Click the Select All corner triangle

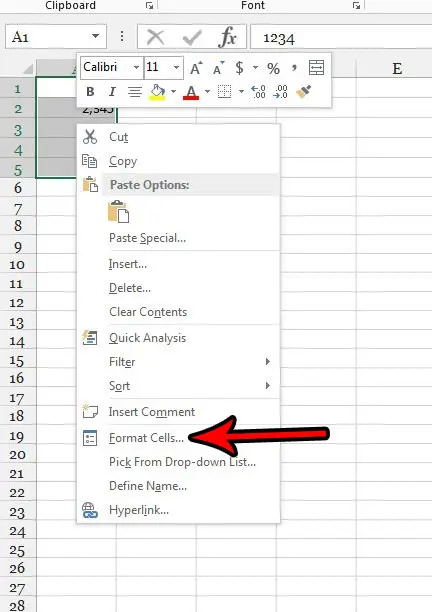[x=28, y=69]
